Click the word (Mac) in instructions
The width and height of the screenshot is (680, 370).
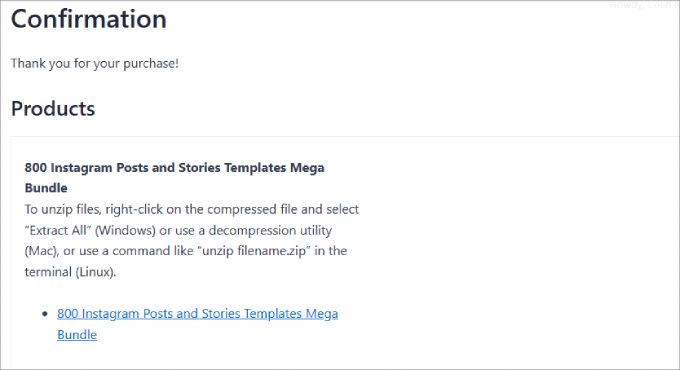point(42,251)
